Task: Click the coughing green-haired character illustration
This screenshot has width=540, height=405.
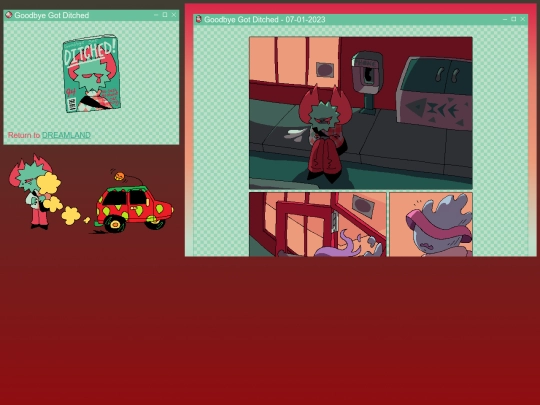Action: (35, 191)
